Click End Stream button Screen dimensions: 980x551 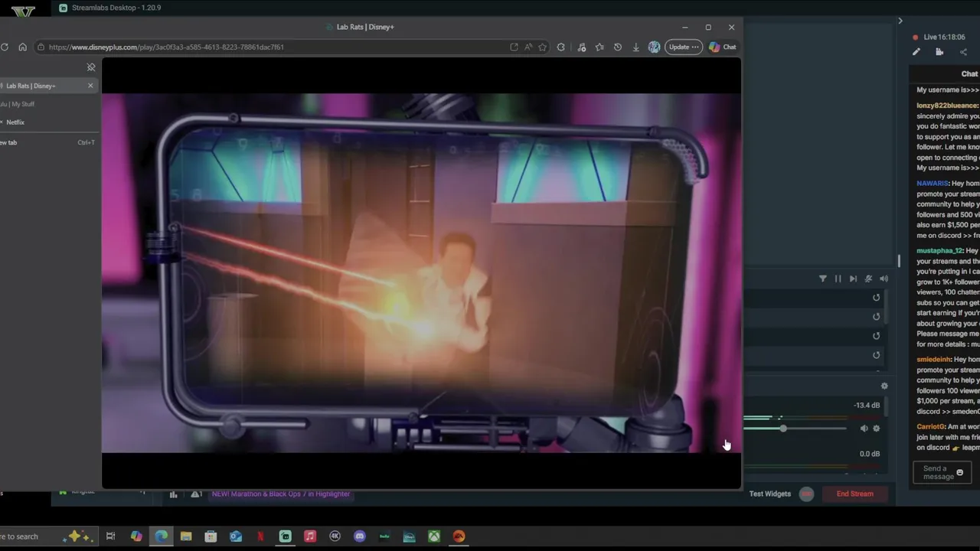tap(854, 494)
